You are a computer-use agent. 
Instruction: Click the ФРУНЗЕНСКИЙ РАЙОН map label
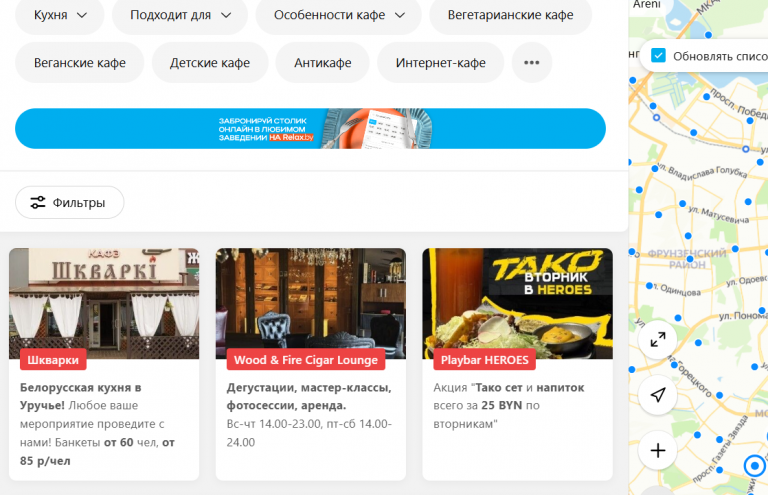click(x=687, y=259)
